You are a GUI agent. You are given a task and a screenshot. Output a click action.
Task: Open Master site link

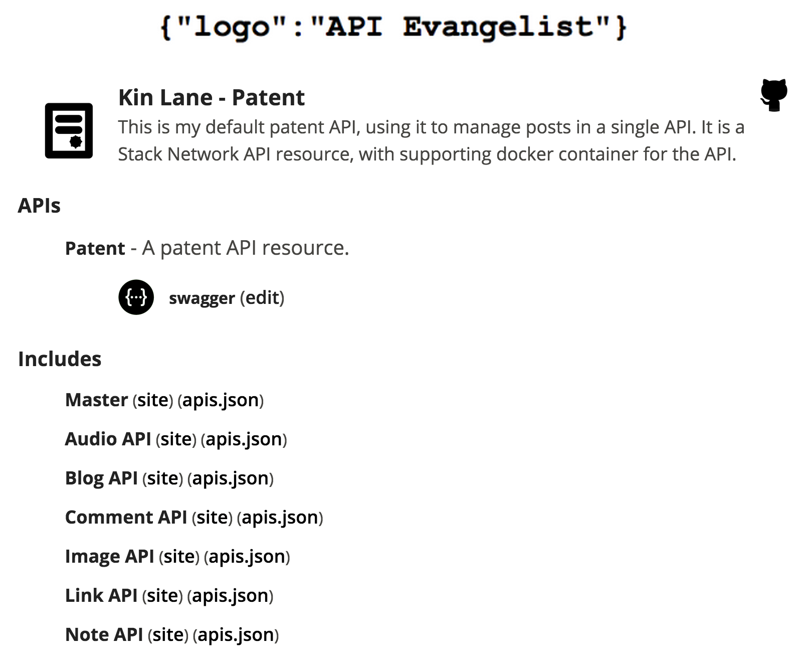click(153, 400)
